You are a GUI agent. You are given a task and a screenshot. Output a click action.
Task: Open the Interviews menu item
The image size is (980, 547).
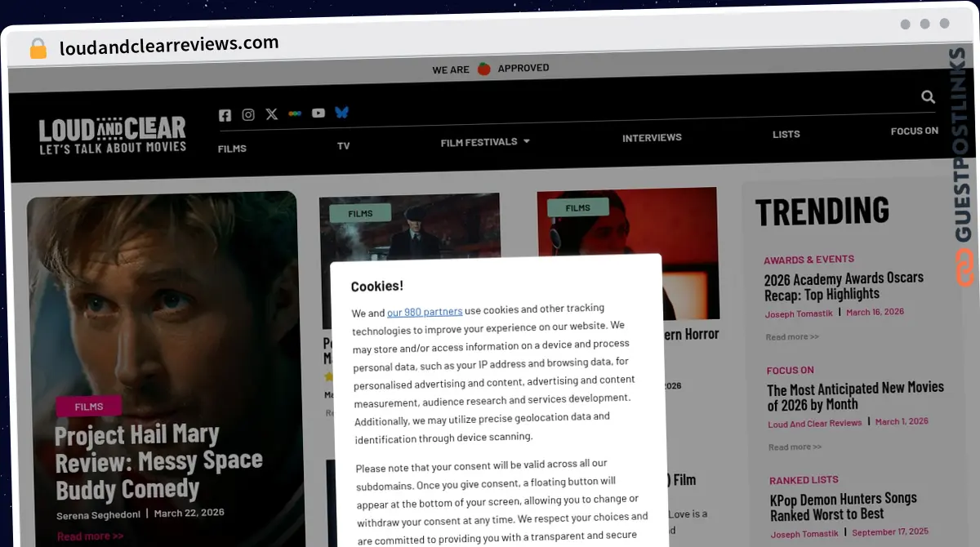652,138
